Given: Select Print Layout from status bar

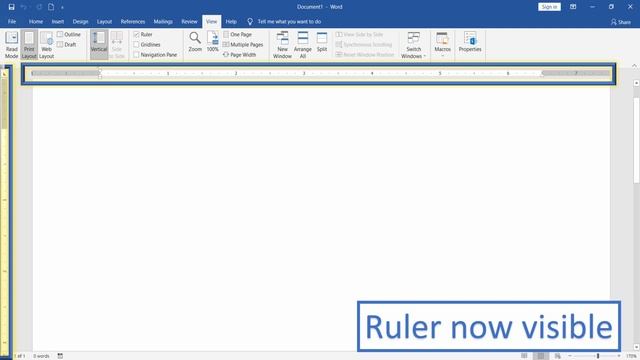Looking at the screenshot, I should pyautogui.click(x=541, y=356).
